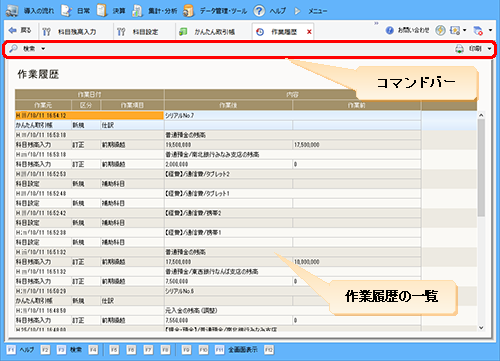This screenshot has height=361, width=500.
Task: Click the vertical scrollbar thumb
Action: click(481, 168)
